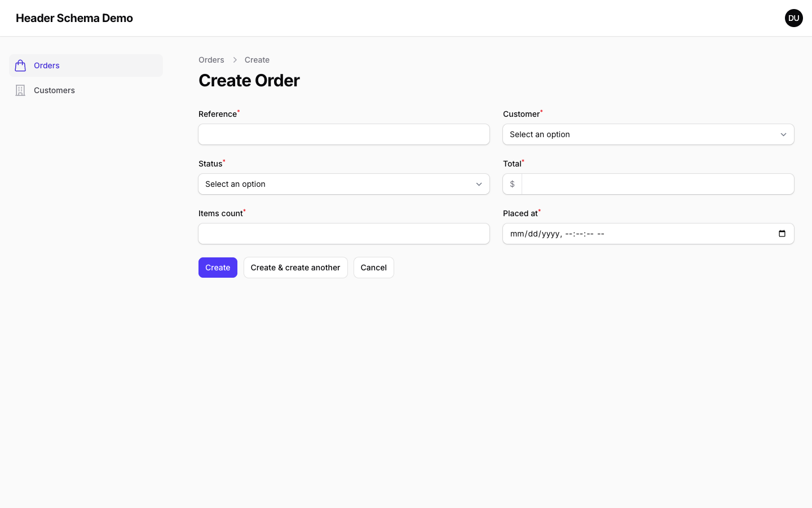This screenshot has width=812, height=508.
Task: Click the Status field label
Action: (x=210, y=164)
